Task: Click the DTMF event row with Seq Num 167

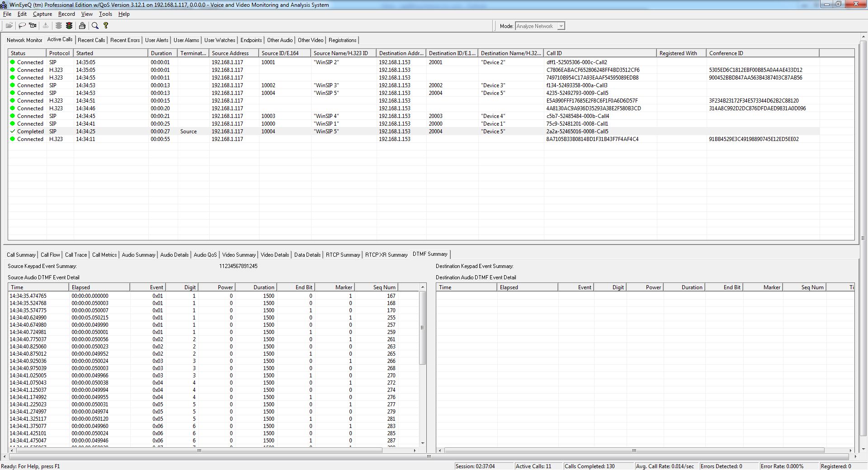Action: pyautogui.click(x=213, y=296)
